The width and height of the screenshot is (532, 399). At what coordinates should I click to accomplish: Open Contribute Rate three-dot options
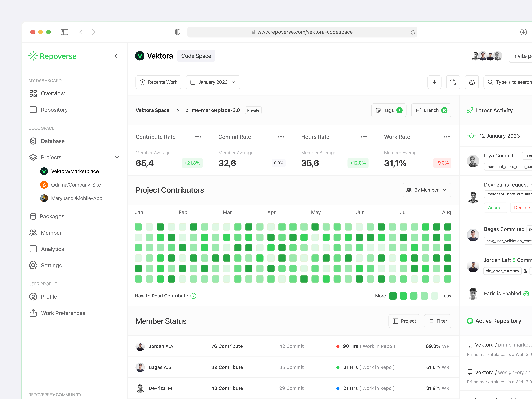[x=198, y=137]
